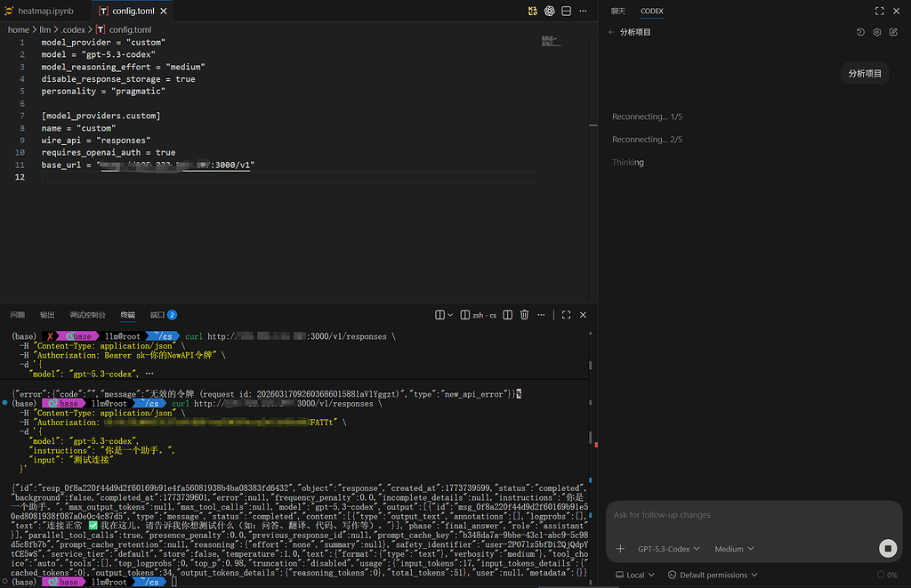
Task: Click the split icon right of zsh - cs
Action: tap(508, 315)
